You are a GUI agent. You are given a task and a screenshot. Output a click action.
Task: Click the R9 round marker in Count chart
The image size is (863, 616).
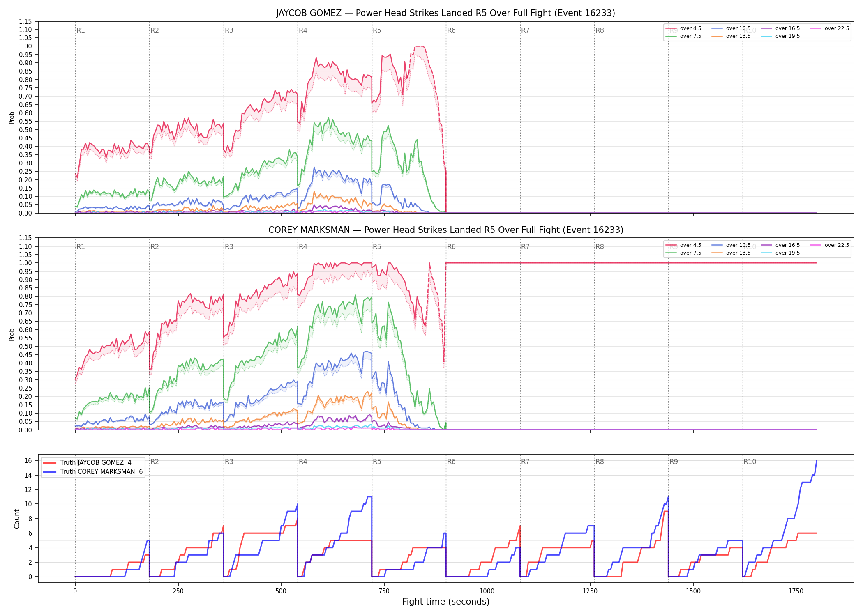pyautogui.click(x=674, y=462)
